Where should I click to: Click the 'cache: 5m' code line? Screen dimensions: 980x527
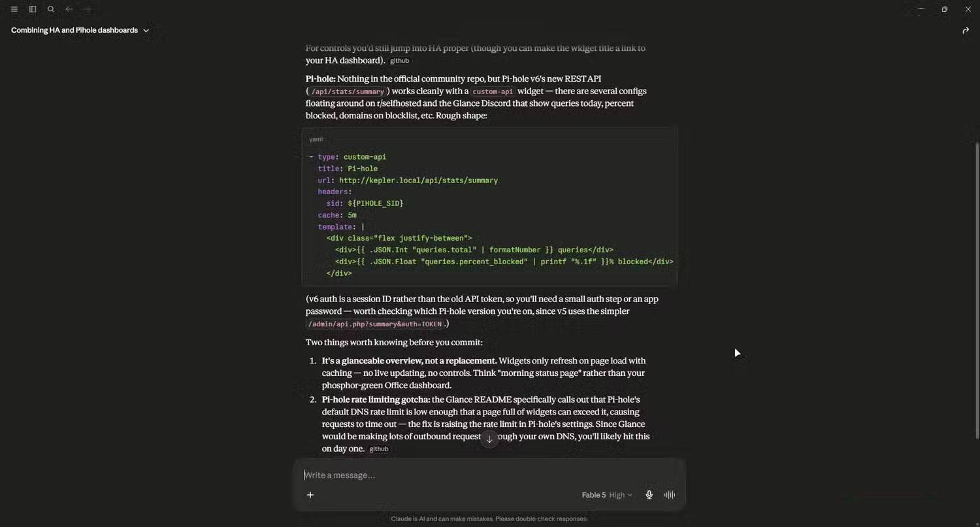click(337, 215)
